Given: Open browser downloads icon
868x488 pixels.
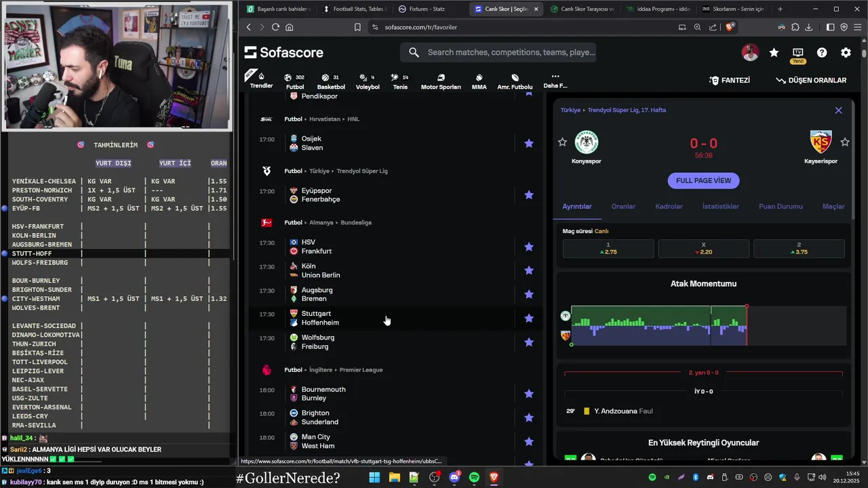Looking at the screenshot, I should coord(808,27).
